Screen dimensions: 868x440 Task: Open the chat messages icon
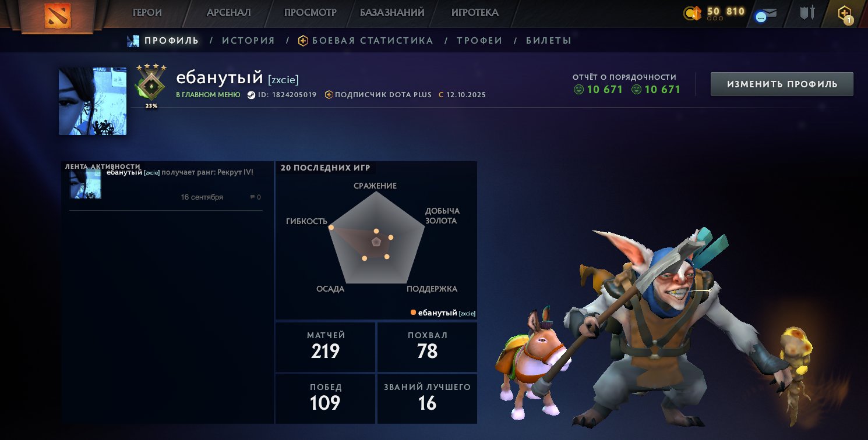(767, 15)
